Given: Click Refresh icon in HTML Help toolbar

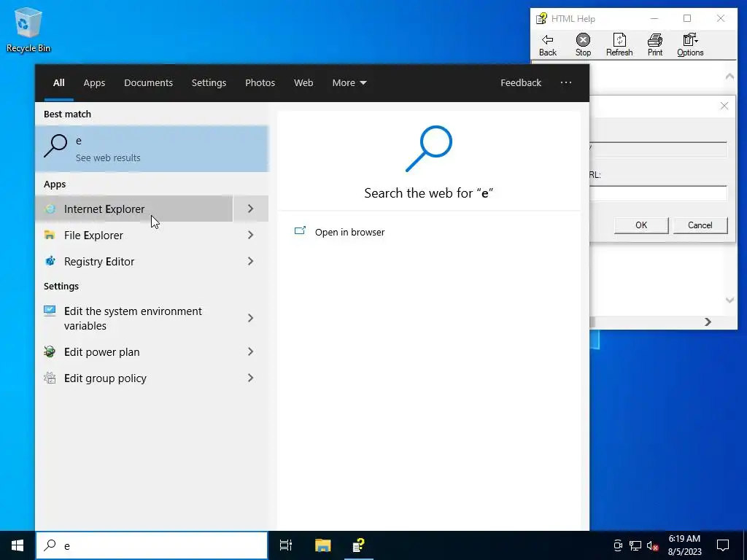Looking at the screenshot, I should click(619, 44).
